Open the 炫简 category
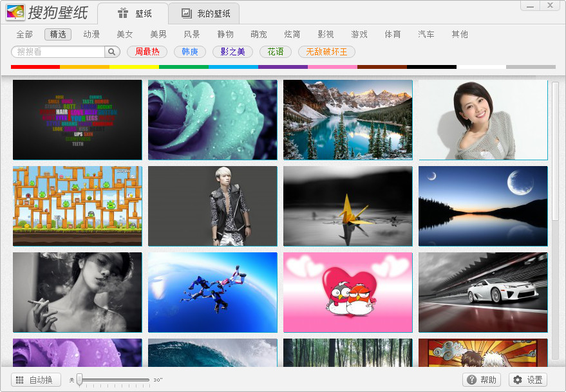Viewport: 566px width, 392px height. tap(292, 34)
